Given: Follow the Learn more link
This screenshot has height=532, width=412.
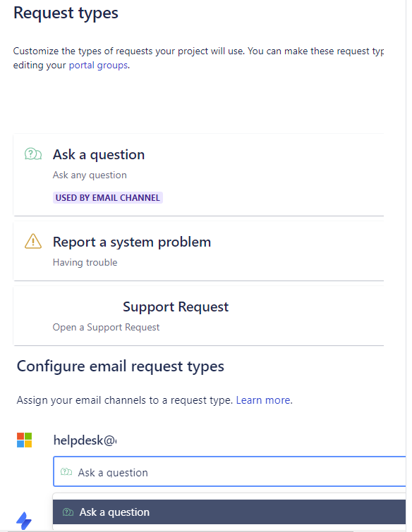Looking at the screenshot, I should [x=263, y=400].
